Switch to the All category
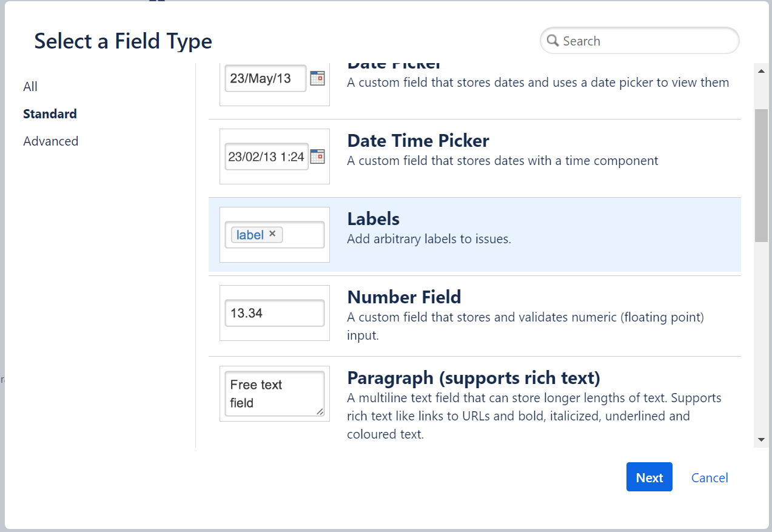772x532 pixels. click(30, 86)
